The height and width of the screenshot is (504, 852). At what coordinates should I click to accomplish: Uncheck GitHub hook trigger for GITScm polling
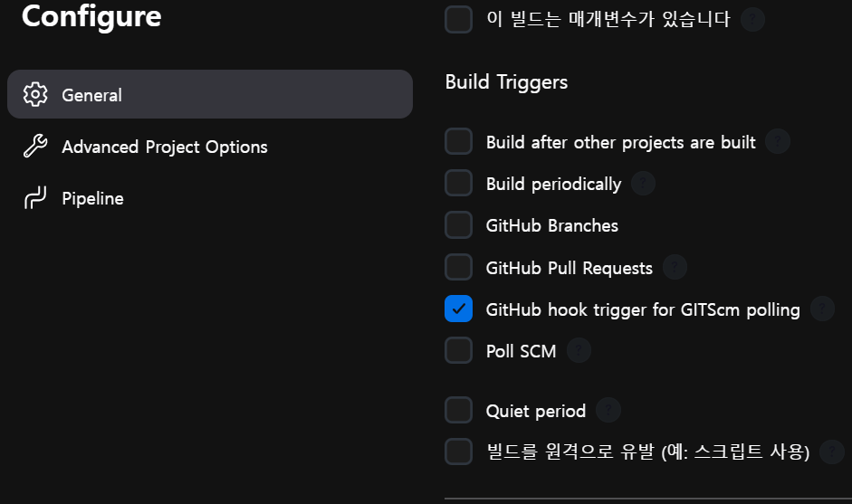459,309
